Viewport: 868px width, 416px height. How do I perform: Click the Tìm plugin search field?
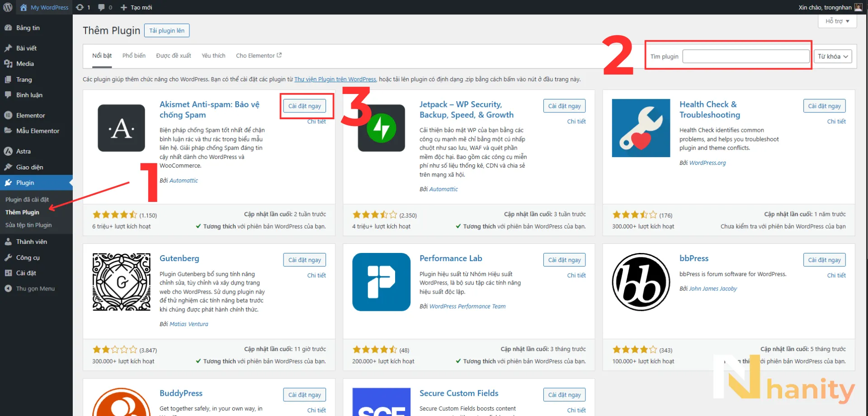745,56
